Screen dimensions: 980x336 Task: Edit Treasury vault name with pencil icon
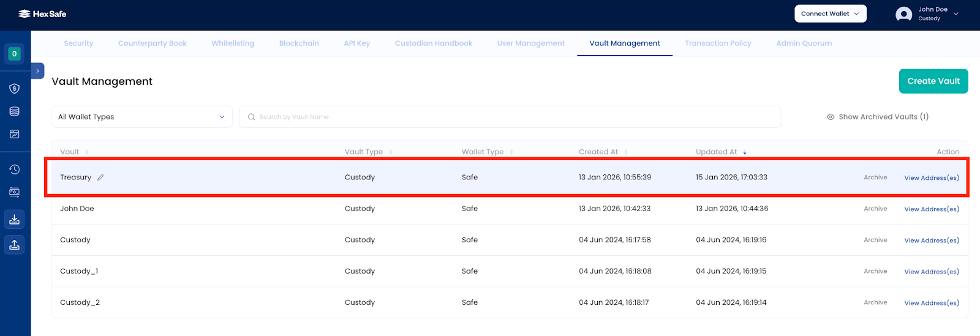point(100,177)
